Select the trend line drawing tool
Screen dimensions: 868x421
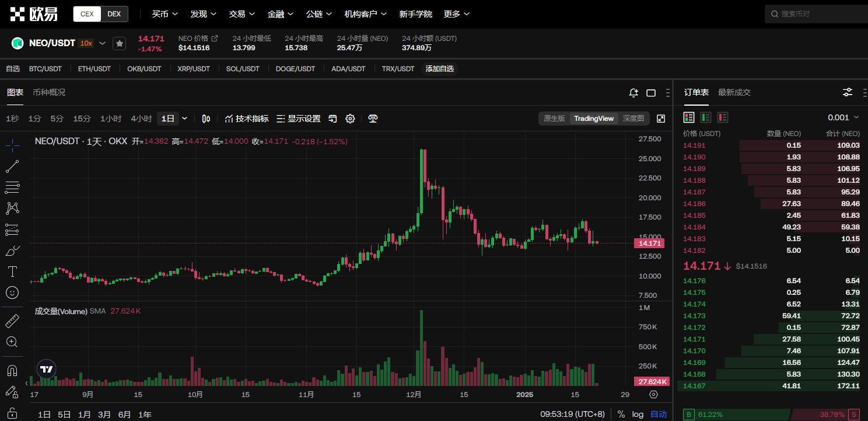(12, 166)
